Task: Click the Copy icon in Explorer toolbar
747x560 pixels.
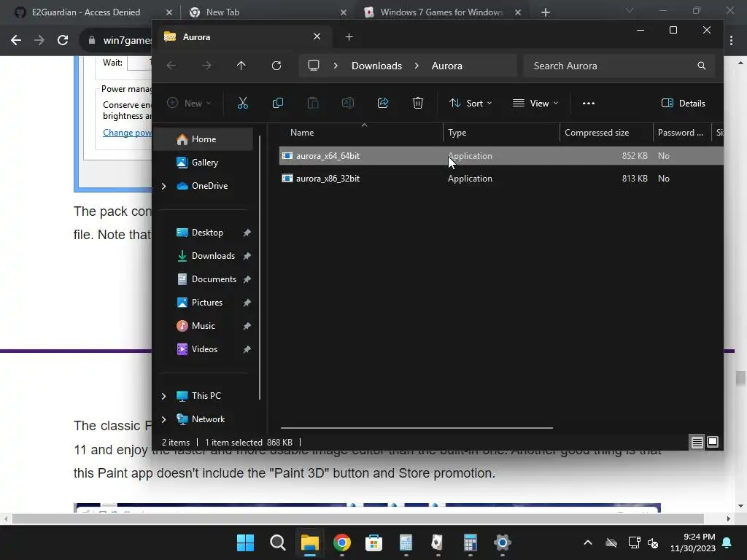Action: [x=278, y=103]
